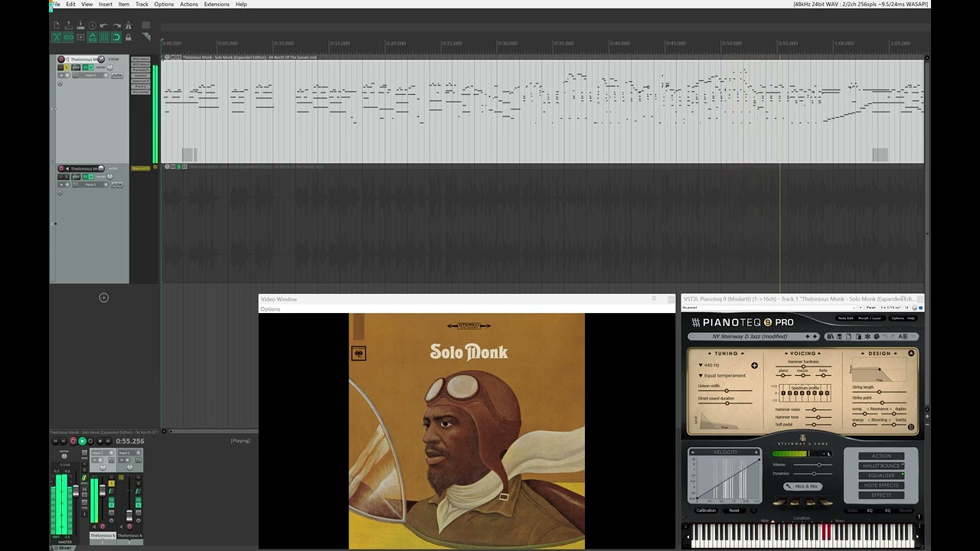This screenshot has height=551, width=980.
Task: Mute first Thelonious track in panel
Action: coord(60,67)
